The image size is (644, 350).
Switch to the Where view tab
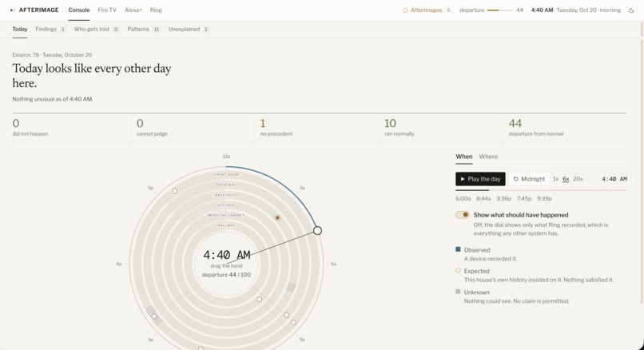click(488, 157)
